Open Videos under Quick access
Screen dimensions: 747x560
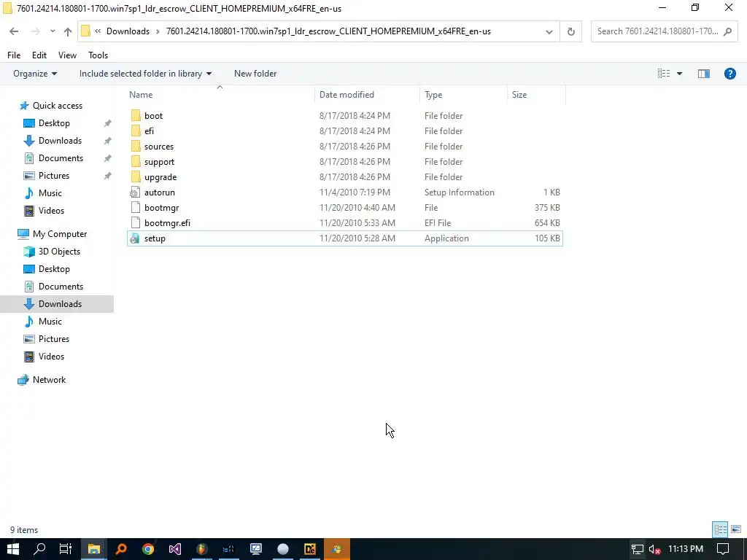click(x=51, y=211)
